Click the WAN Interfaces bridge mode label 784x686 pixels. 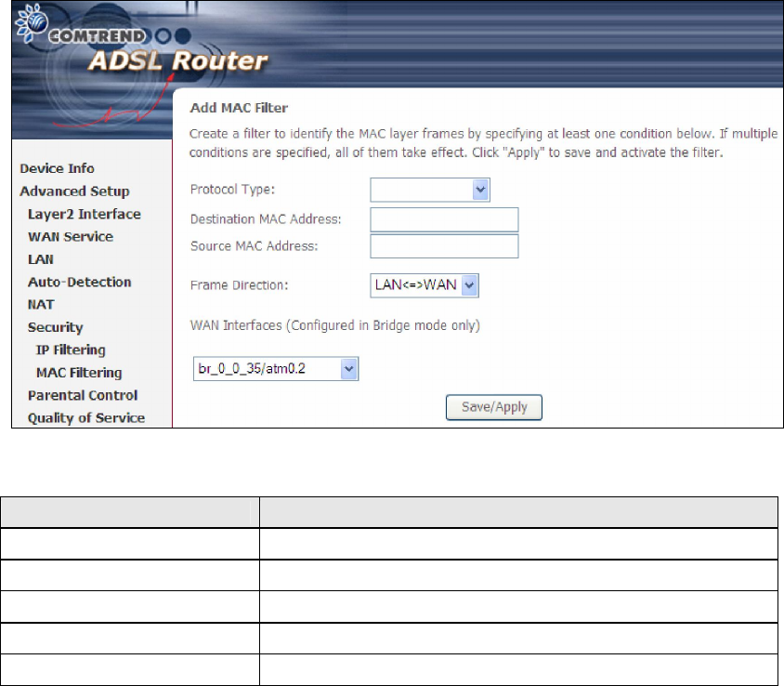point(335,325)
